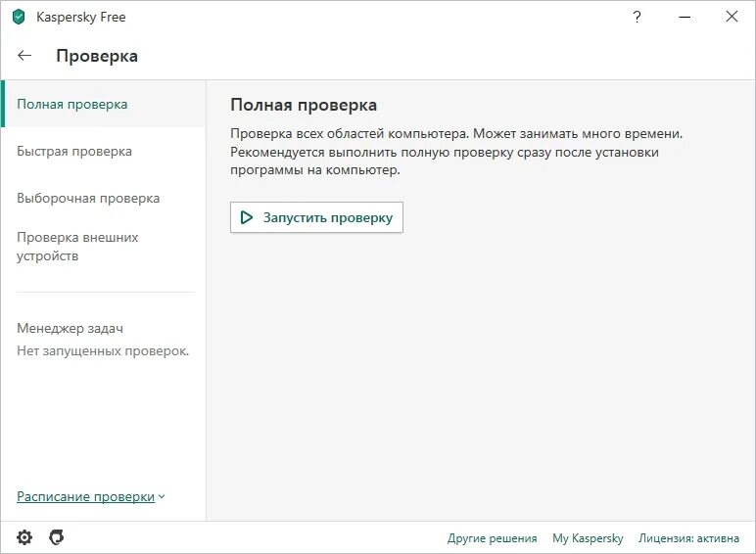
Task: Open help with the question mark
Action: [637, 17]
